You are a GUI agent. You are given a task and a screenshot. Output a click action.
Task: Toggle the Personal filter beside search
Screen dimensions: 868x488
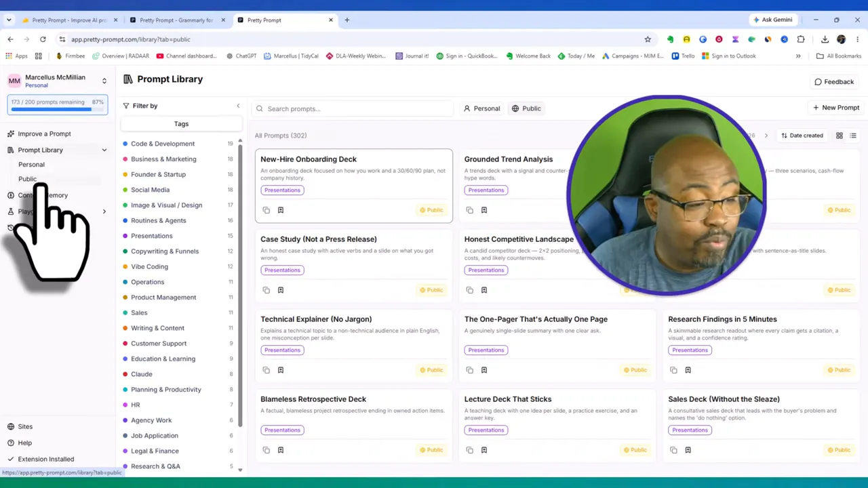click(x=481, y=108)
